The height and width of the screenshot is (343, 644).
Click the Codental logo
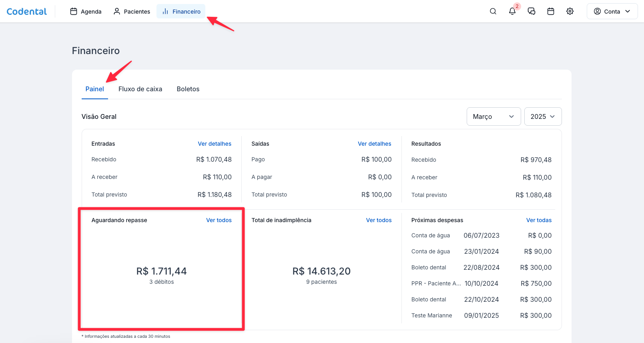tap(27, 12)
